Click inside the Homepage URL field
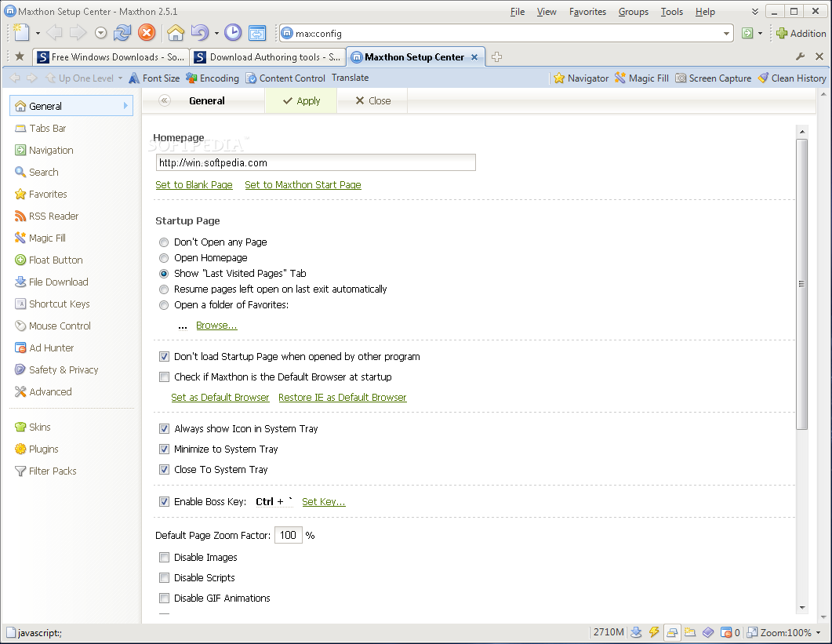The width and height of the screenshot is (832, 644). (x=316, y=162)
